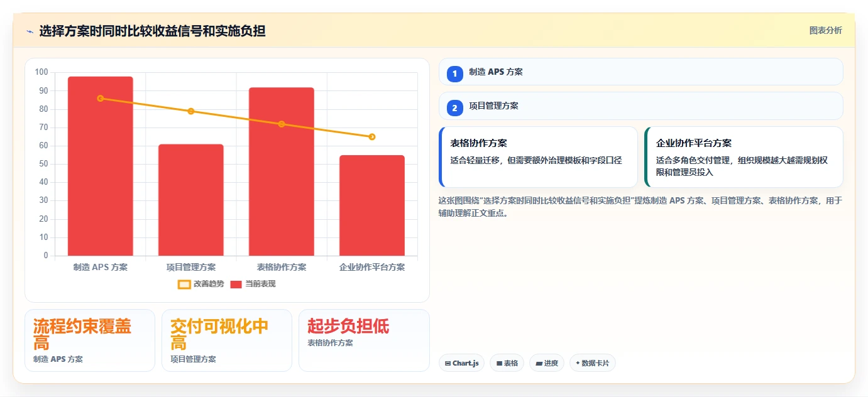The image size is (868, 397).
Task: Open the 表格协作方案 description card
Action: (x=538, y=157)
